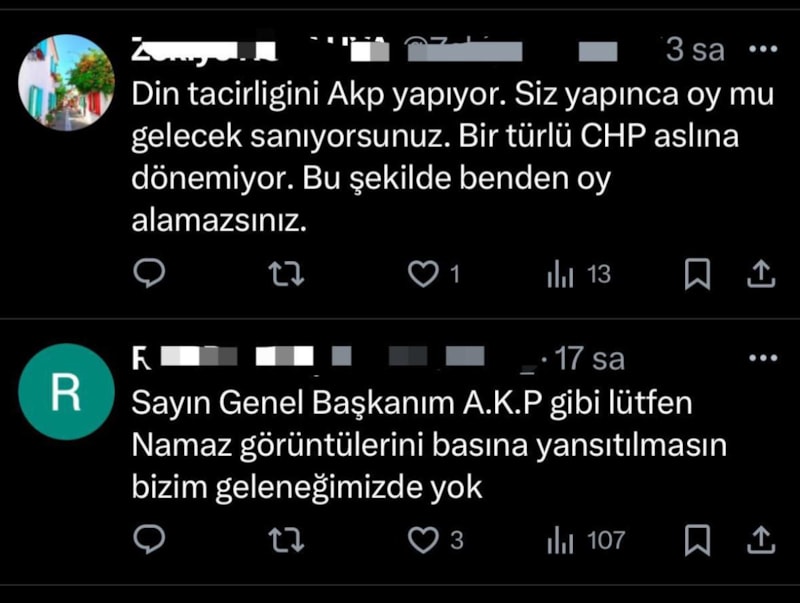
Task: Reply to the Akp din tacirligi tweet
Action: coord(148,273)
